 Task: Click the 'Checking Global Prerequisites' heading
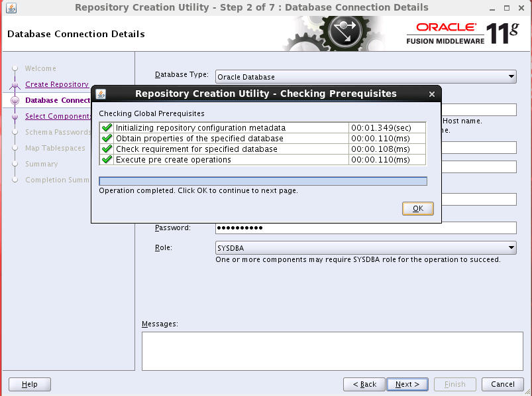(152, 113)
